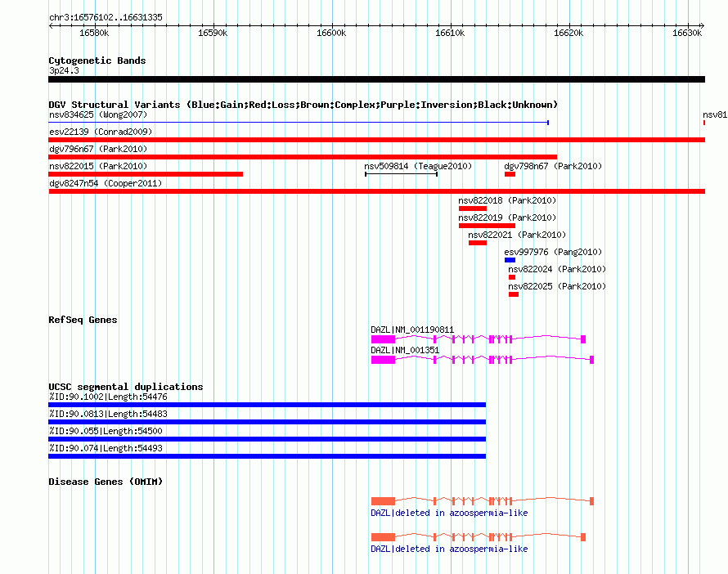Viewport: 728px width, 574px height.
Task: Open upper DAZL|deleted in azoospermia-like link
Action: (449, 513)
